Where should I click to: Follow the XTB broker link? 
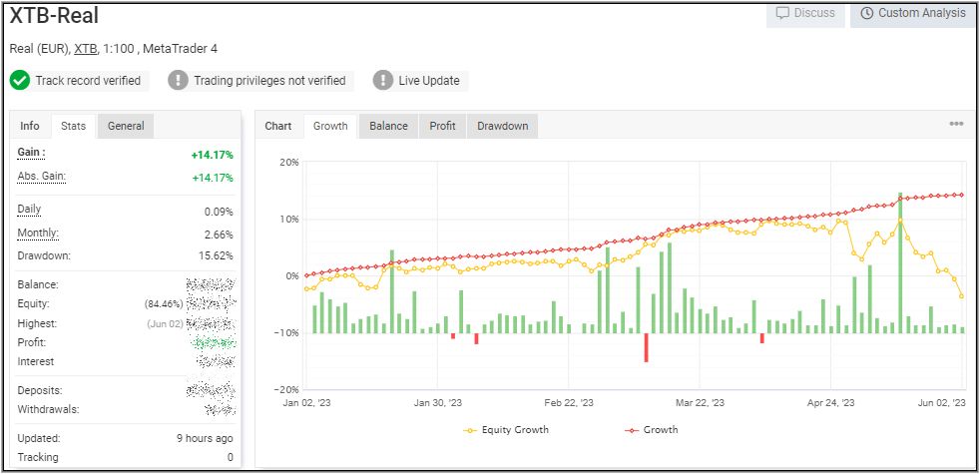tap(85, 49)
